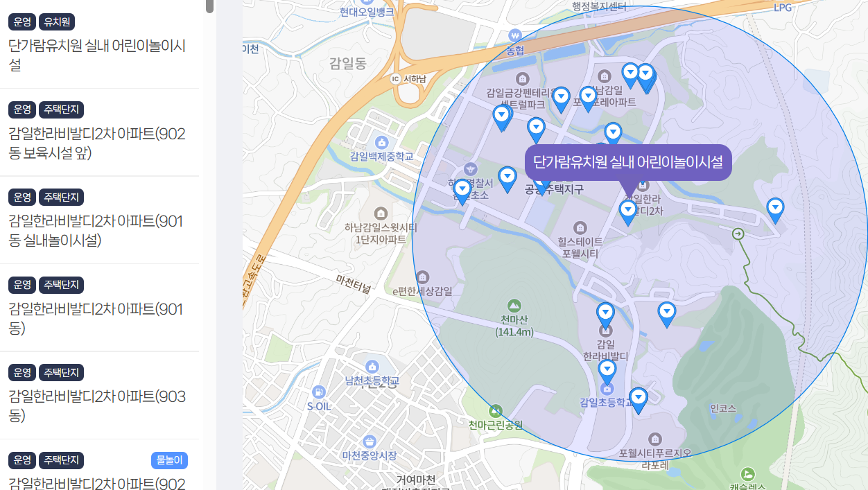Click the 농협 bank map icon
Image resolution: width=868 pixels, height=490 pixels.
pos(514,35)
